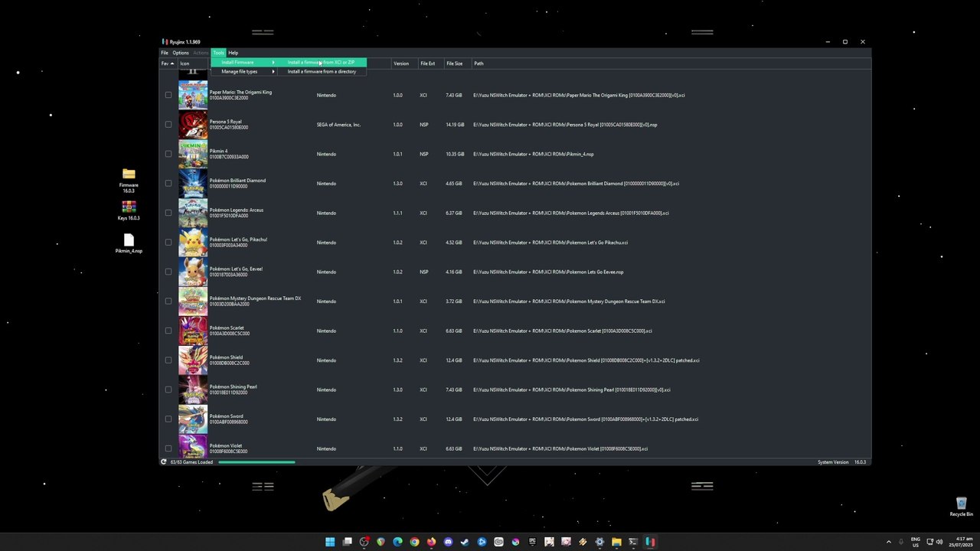Select the Pikmin 4 cover art
Image resolution: width=980 pixels, height=551 pixels.
pos(193,154)
